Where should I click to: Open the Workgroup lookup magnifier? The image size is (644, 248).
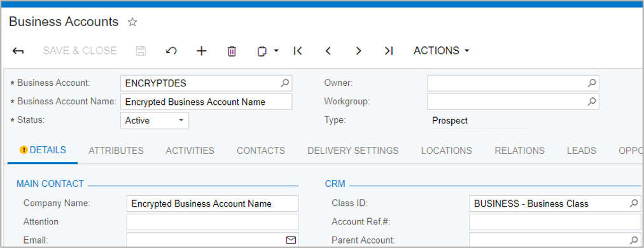pyautogui.click(x=591, y=101)
